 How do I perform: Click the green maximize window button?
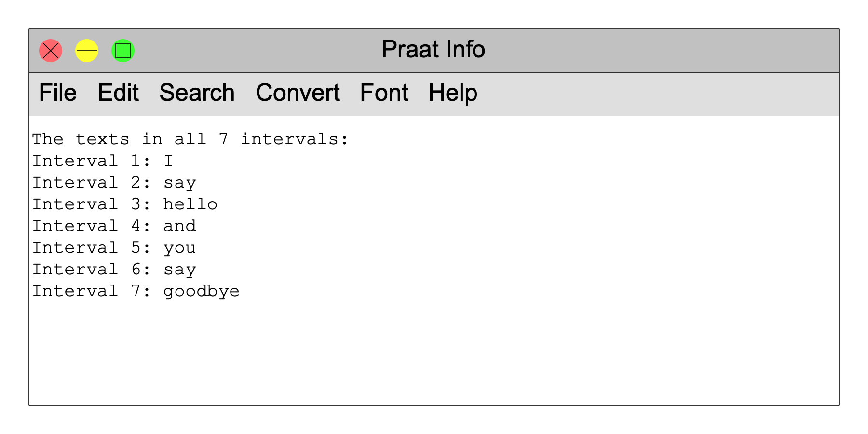[123, 51]
